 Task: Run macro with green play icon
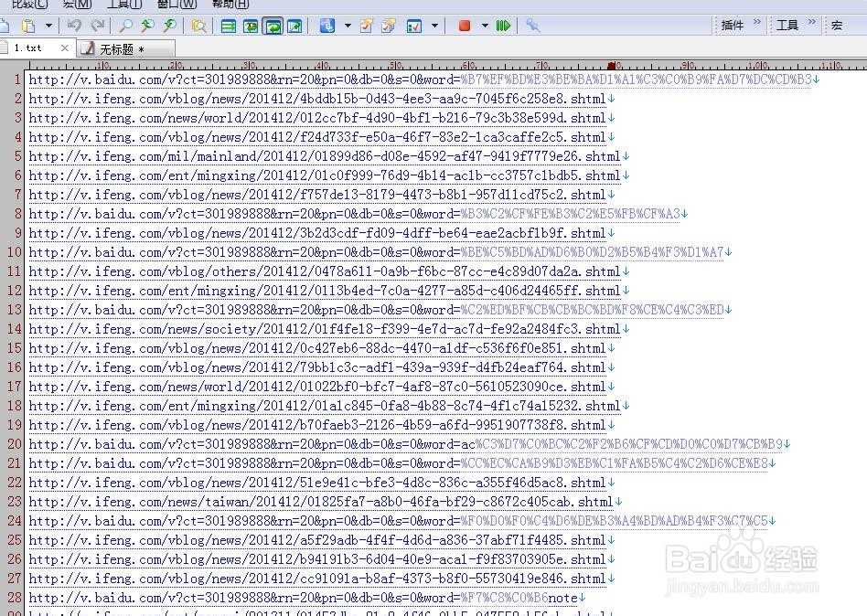click(503, 26)
